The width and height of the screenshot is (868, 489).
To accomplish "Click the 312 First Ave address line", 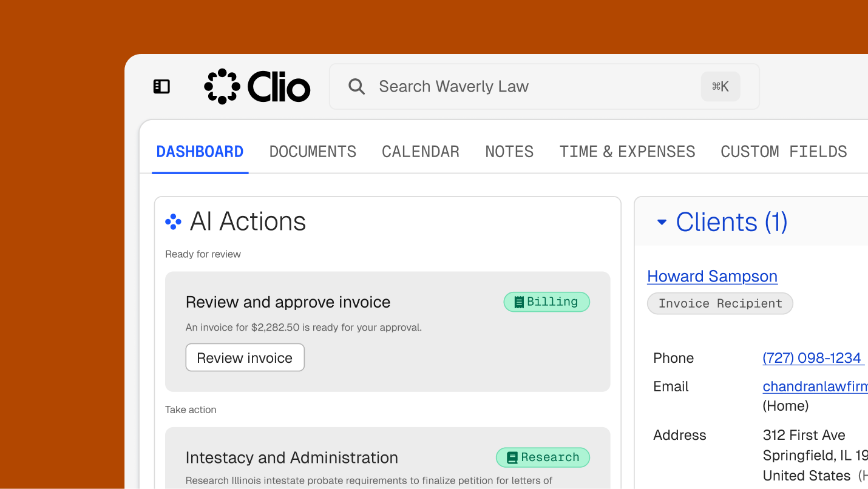I will [804, 435].
